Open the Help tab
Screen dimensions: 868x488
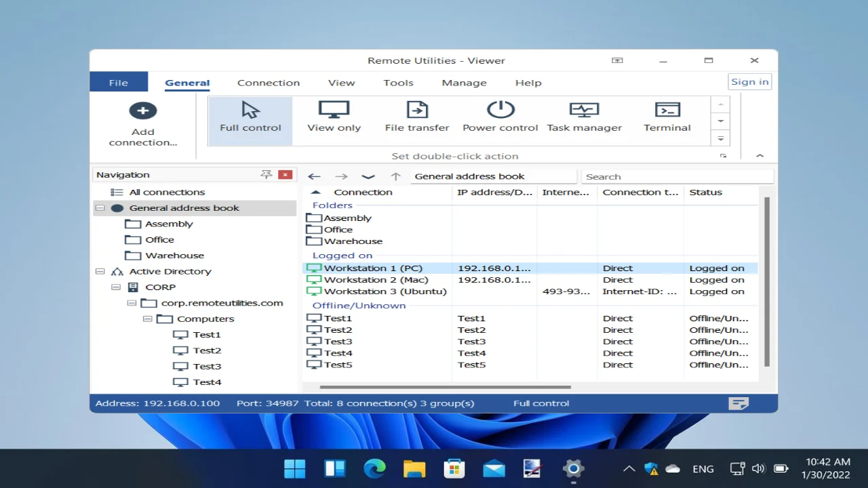[528, 83]
